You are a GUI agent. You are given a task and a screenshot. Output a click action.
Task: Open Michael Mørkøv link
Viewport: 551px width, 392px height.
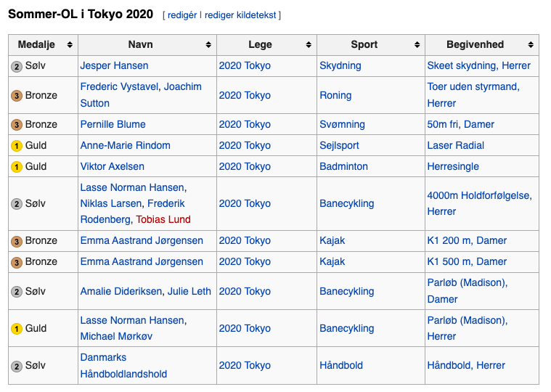pos(116,337)
